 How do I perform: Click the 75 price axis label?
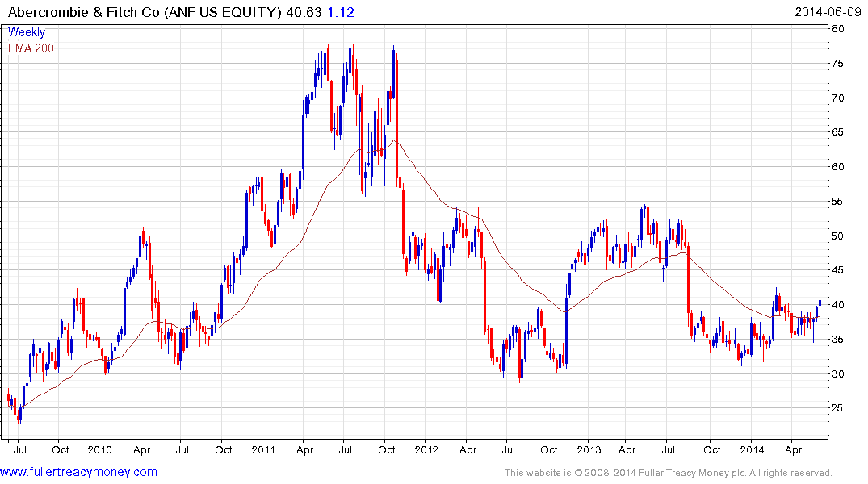(x=838, y=64)
